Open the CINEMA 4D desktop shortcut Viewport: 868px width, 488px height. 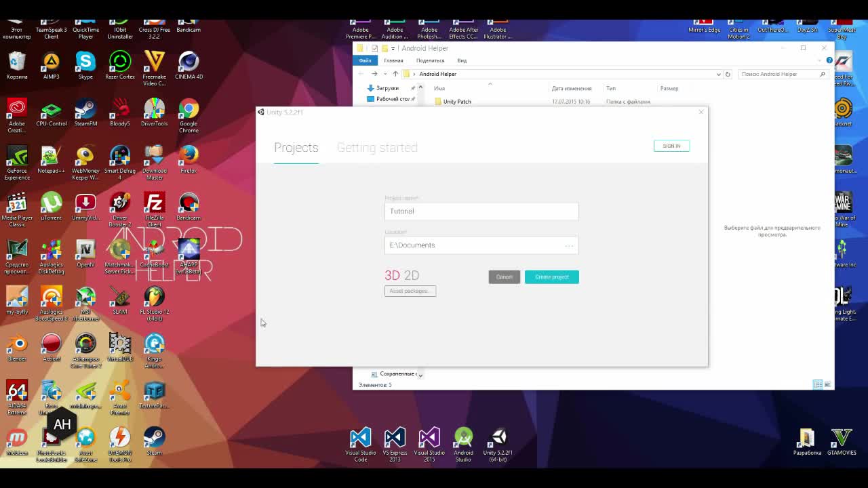point(189,66)
